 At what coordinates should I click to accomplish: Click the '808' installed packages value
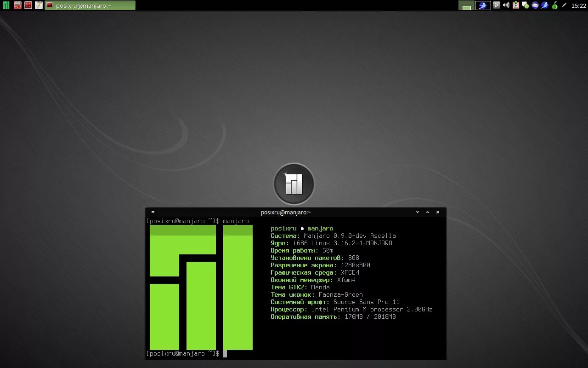pos(354,258)
